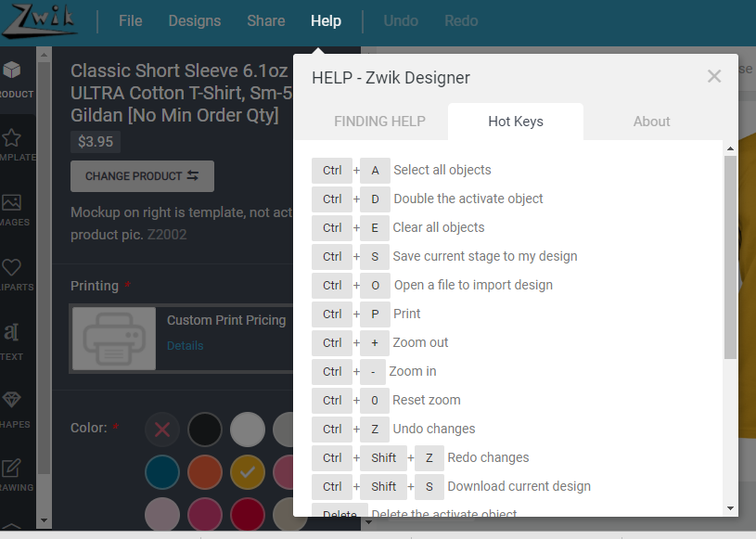Click the 'Redo changes' hotkey description

pyautogui.click(x=488, y=457)
